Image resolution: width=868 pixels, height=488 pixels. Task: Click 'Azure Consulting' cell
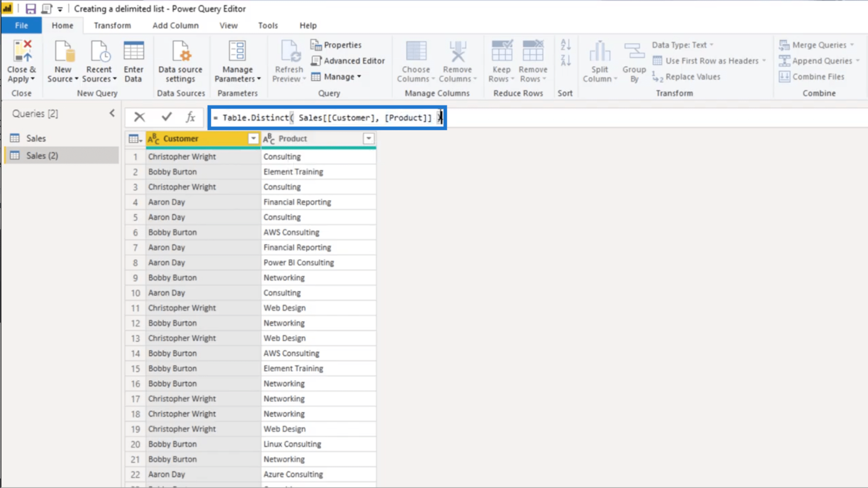(x=319, y=474)
